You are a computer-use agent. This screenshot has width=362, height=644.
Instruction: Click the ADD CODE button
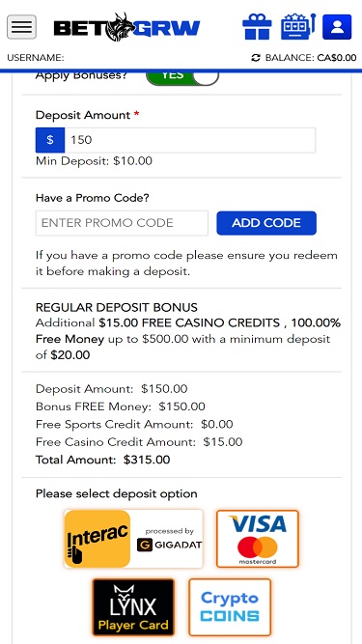pos(266,223)
